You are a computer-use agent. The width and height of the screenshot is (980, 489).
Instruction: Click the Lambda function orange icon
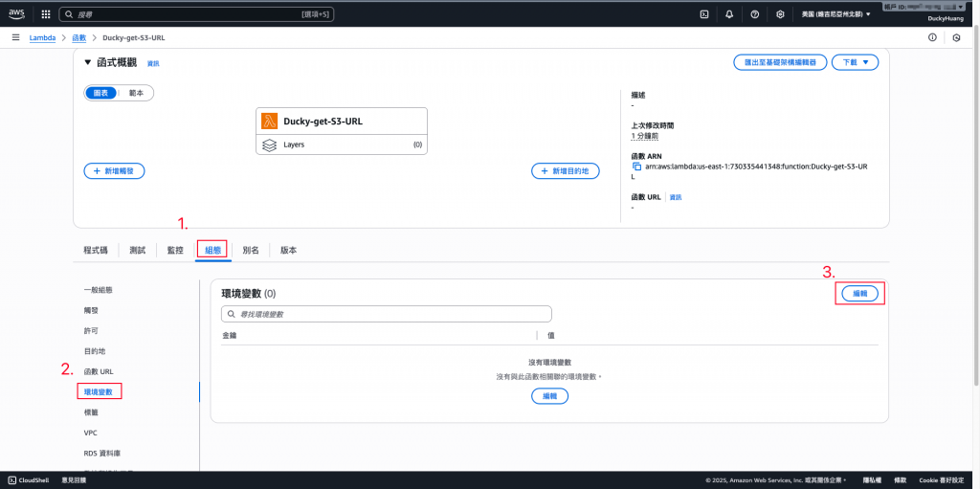pos(269,122)
